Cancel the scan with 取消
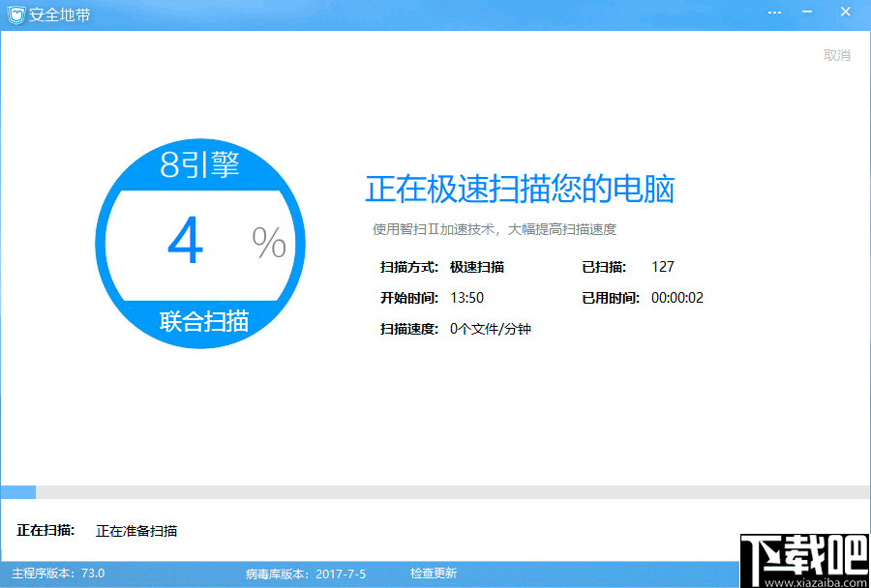This screenshot has width=871, height=588. [836, 55]
